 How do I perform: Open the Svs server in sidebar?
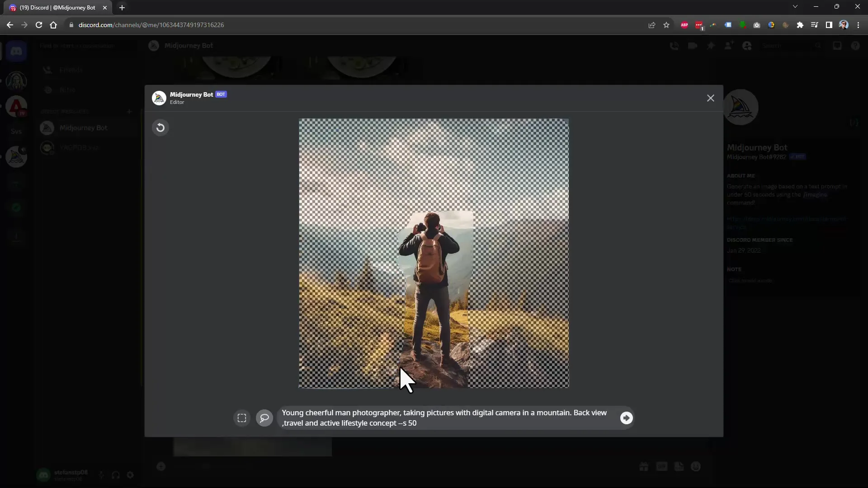[16, 131]
